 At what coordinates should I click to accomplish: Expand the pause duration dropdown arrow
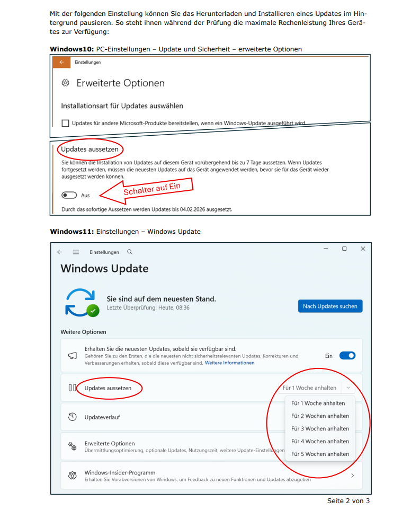(348, 388)
